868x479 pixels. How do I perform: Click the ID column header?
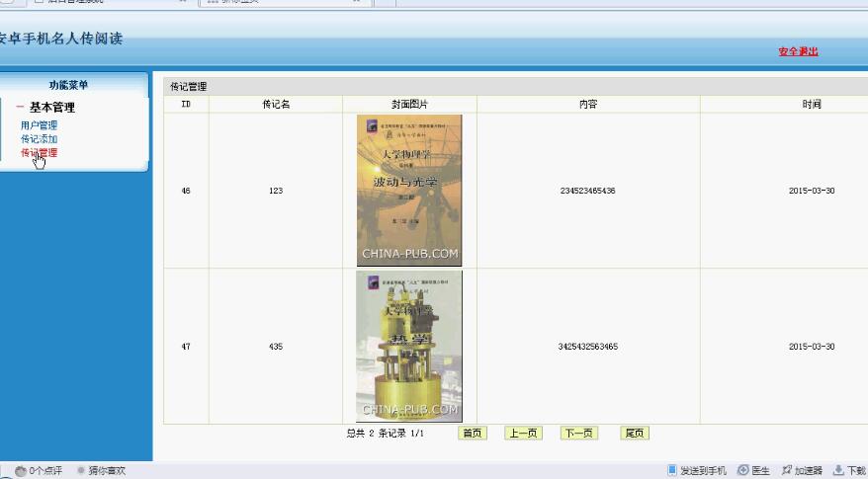[x=186, y=104]
